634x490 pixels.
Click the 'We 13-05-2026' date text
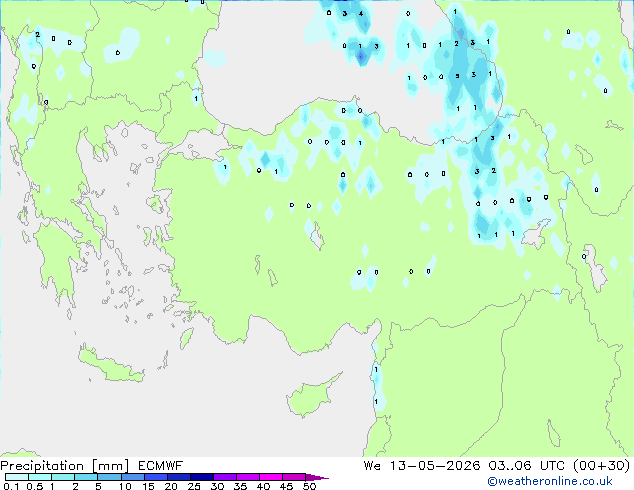tap(422, 466)
